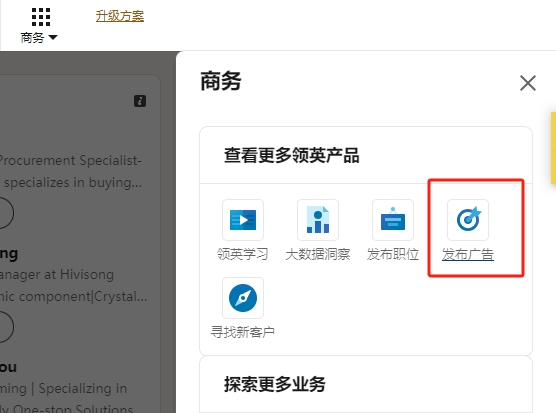
Task: Expand the 商务 dropdown arrow
Action: 53,37
